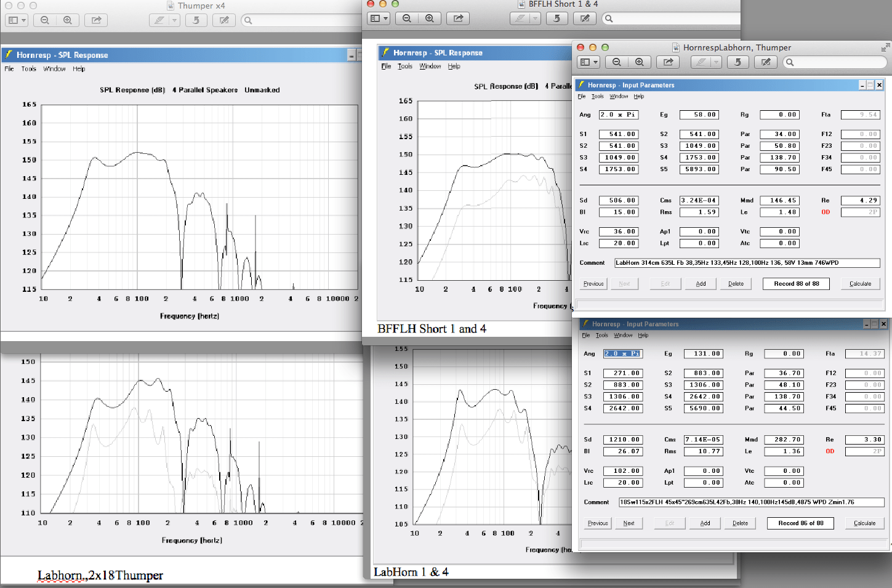Image resolution: width=892 pixels, height=588 pixels.
Task: Expand highlight options arrow in BFFLH Short toolbar
Action: click(x=536, y=18)
